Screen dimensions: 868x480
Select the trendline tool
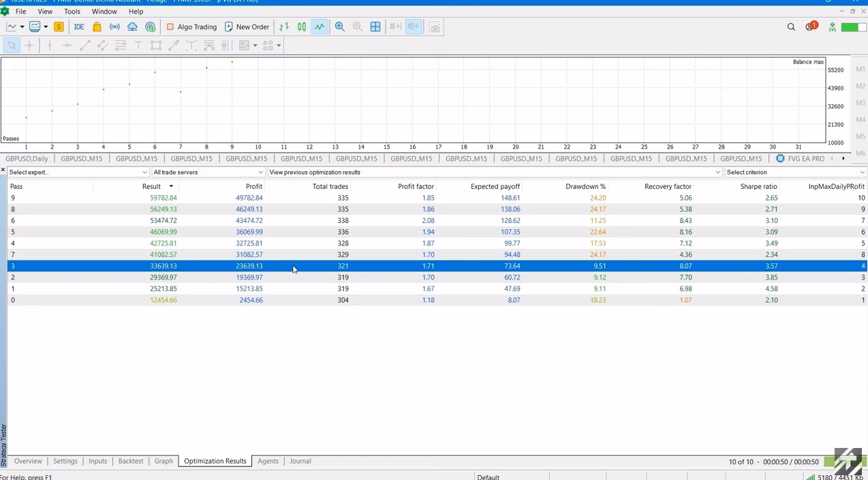pyautogui.click(x=84, y=45)
